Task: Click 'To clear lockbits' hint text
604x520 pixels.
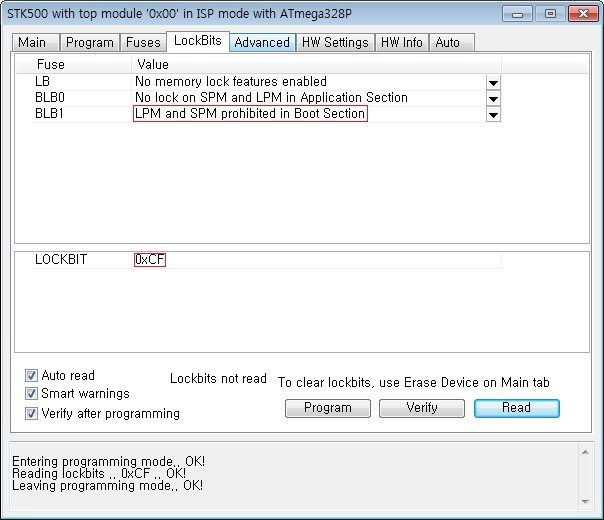Action: tap(413, 382)
